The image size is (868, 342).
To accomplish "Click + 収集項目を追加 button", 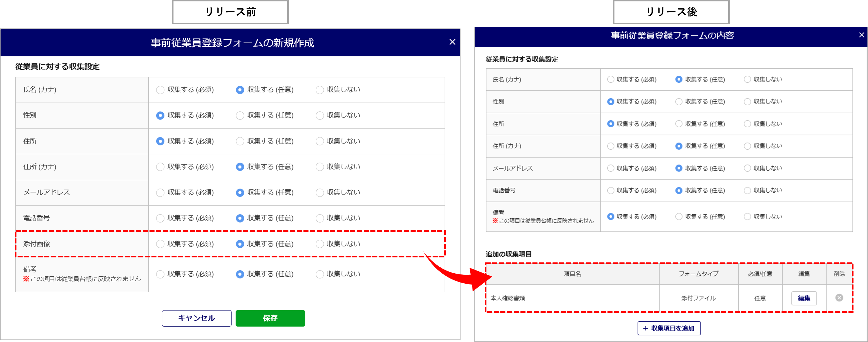I will point(669,328).
